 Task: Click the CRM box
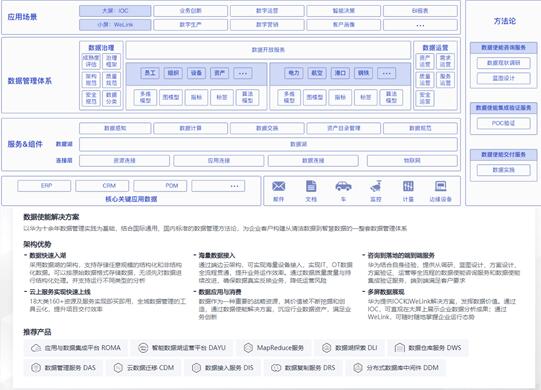click(102, 186)
